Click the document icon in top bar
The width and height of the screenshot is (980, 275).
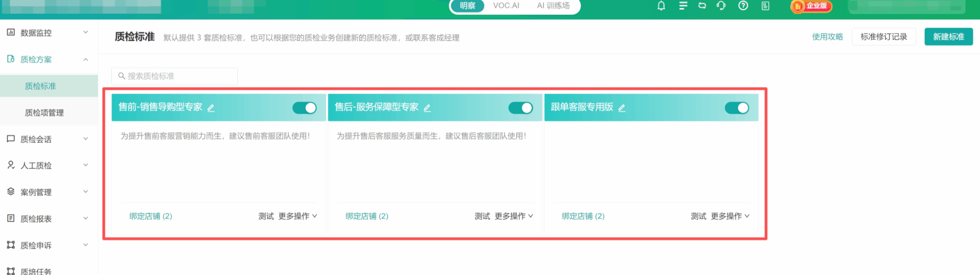tap(765, 6)
